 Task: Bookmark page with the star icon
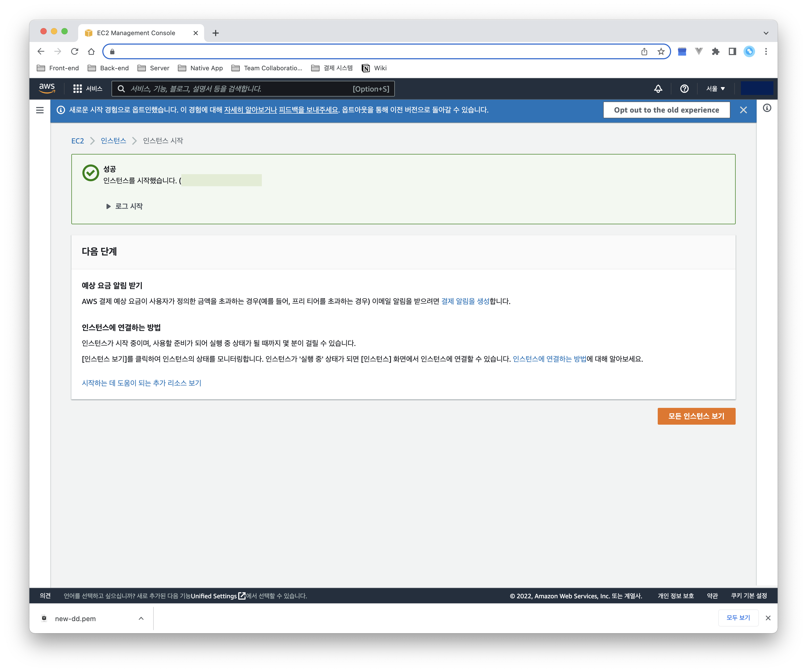(x=661, y=51)
